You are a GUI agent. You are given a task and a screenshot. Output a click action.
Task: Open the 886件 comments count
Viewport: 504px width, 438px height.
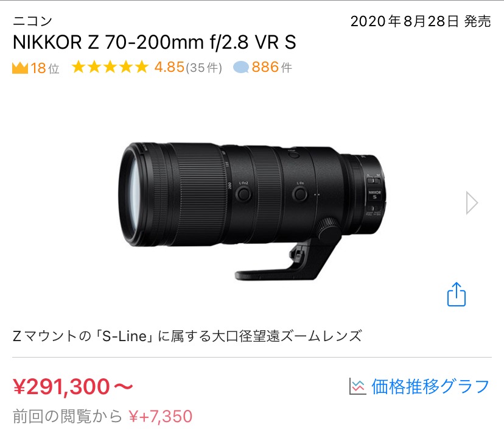coord(271,68)
